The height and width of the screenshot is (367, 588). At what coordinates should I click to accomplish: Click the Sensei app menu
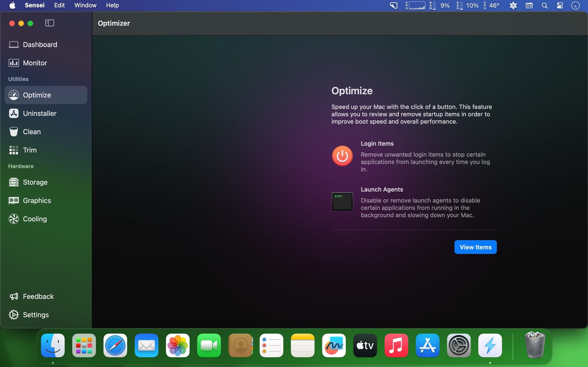(x=34, y=5)
